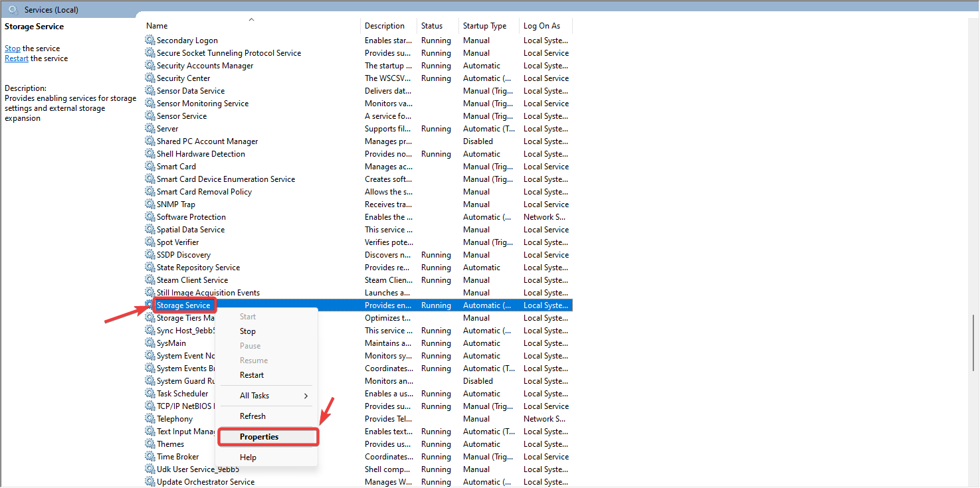Select Smart Card Device Enumeration Service name
Image resolution: width=980 pixels, height=488 pixels.
(x=226, y=179)
